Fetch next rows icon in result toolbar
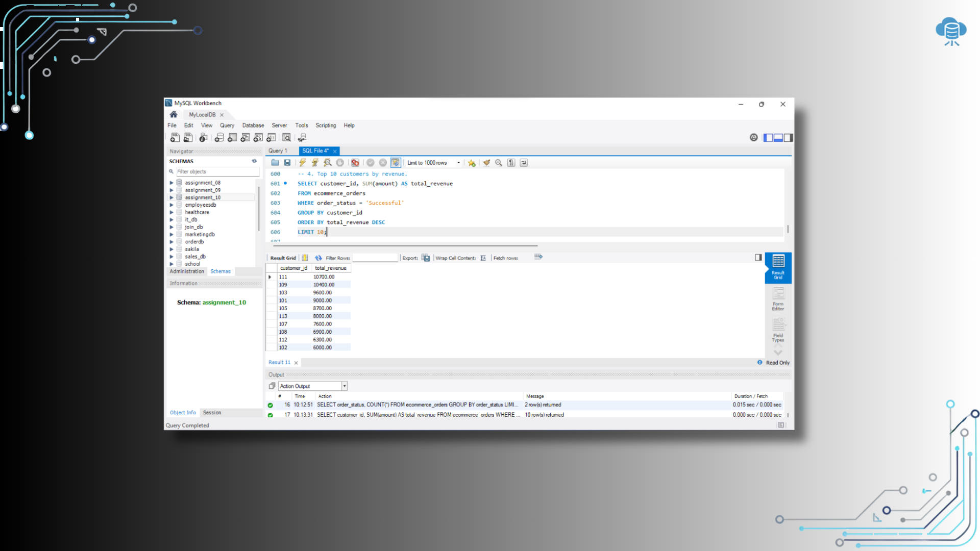This screenshot has height=551, width=980. pos(538,257)
